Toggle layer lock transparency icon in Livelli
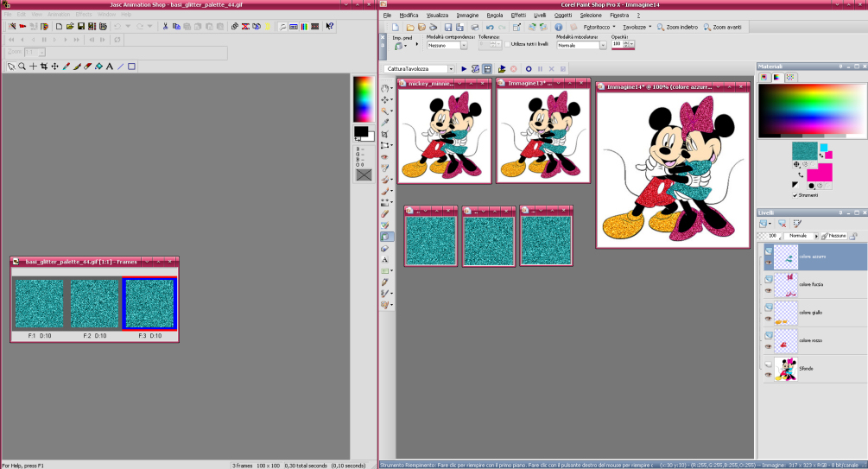Screen dimensions: 868x469 853,237
